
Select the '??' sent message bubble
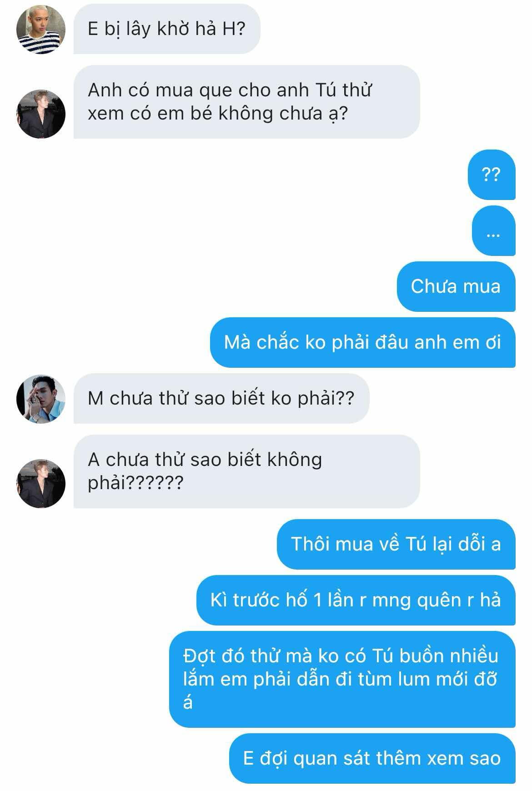point(492,175)
